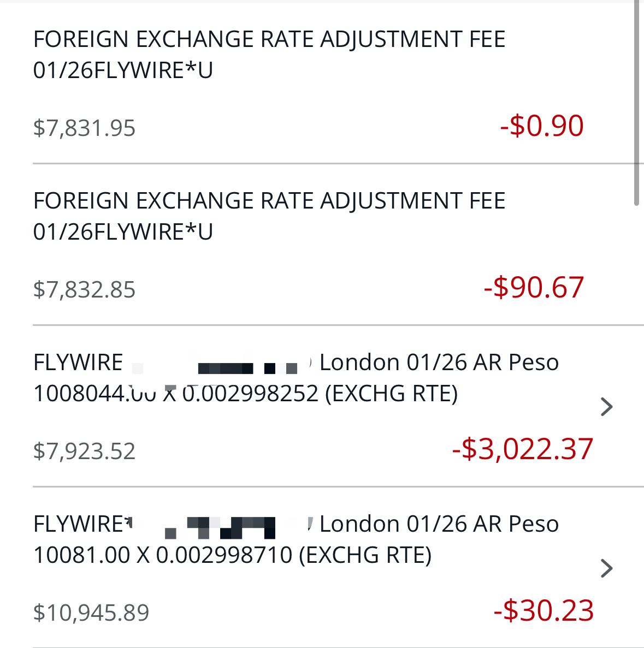Tap the $7,923.52 running balance

click(x=84, y=451)
